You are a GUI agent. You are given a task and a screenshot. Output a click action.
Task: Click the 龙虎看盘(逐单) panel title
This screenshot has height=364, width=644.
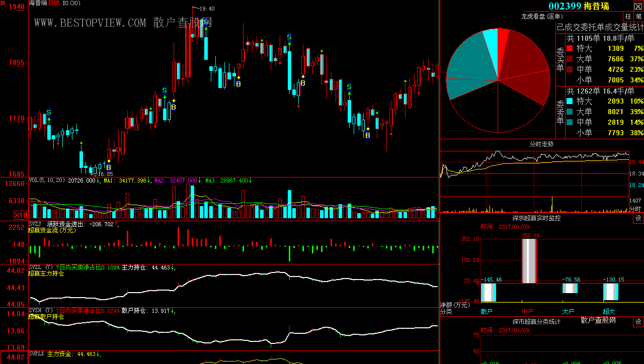(x=541, y=16)
